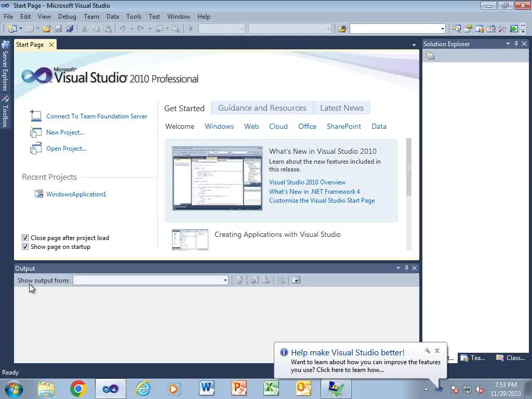Viewport: 532px width, 399px height.
Task: Click the Paste icon in the toolbar
Action: 108,29
